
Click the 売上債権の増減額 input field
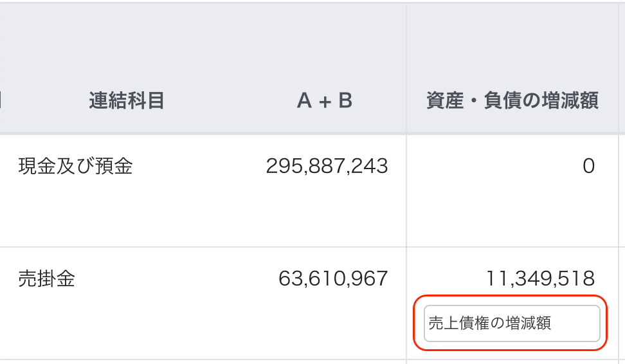pos(512,323)
